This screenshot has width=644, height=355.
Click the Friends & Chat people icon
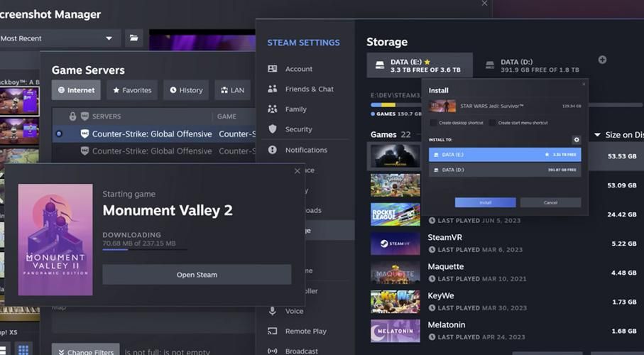[273, 89]
